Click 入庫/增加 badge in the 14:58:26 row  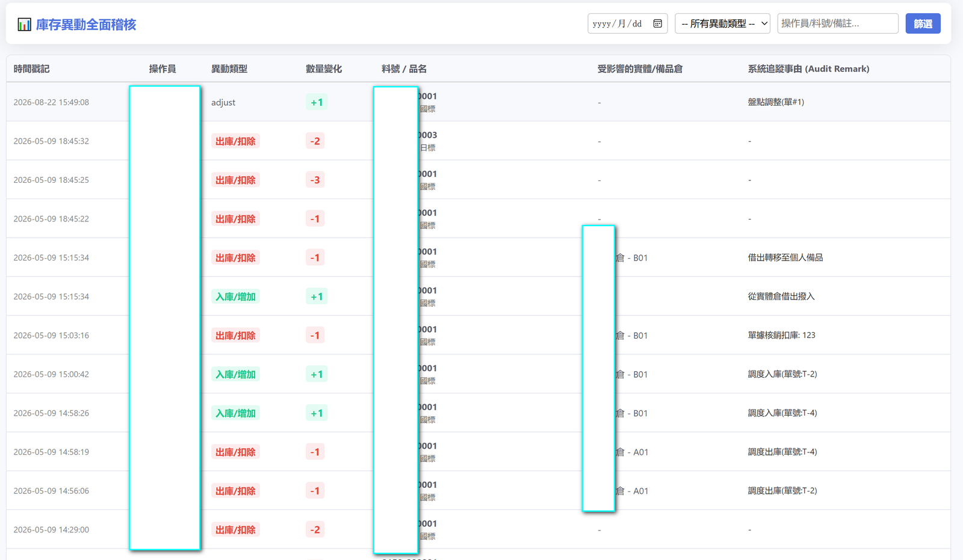(235, 413)
